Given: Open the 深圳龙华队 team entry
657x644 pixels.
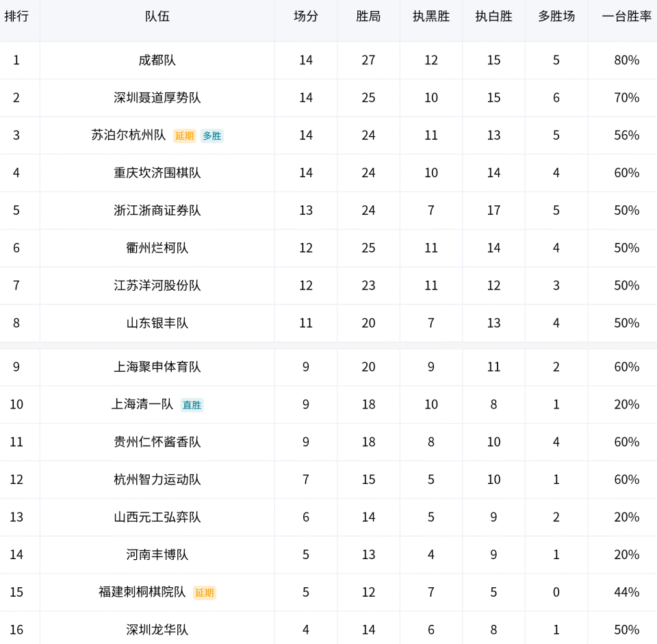Looking at the screenshot, I should [157, 629].
